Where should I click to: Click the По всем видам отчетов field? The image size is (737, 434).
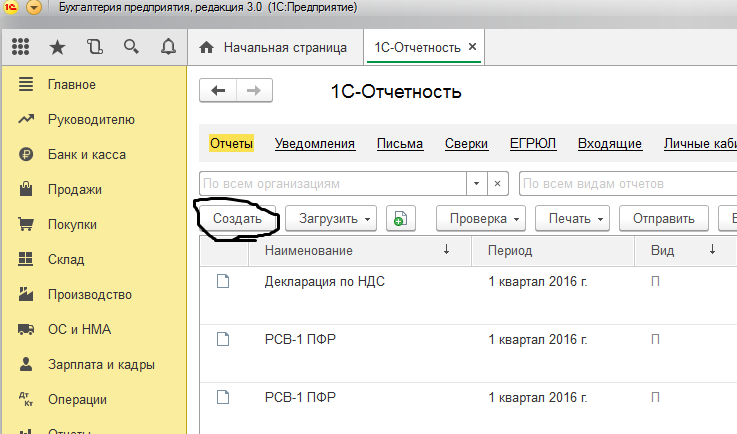[x=628, y=183]
